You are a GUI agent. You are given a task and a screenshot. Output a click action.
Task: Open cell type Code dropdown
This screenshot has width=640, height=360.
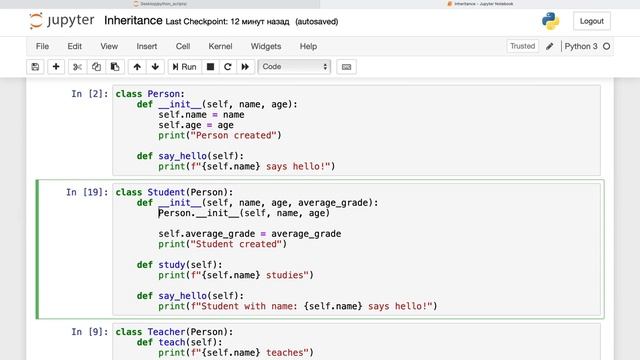(x=294, y=67)
